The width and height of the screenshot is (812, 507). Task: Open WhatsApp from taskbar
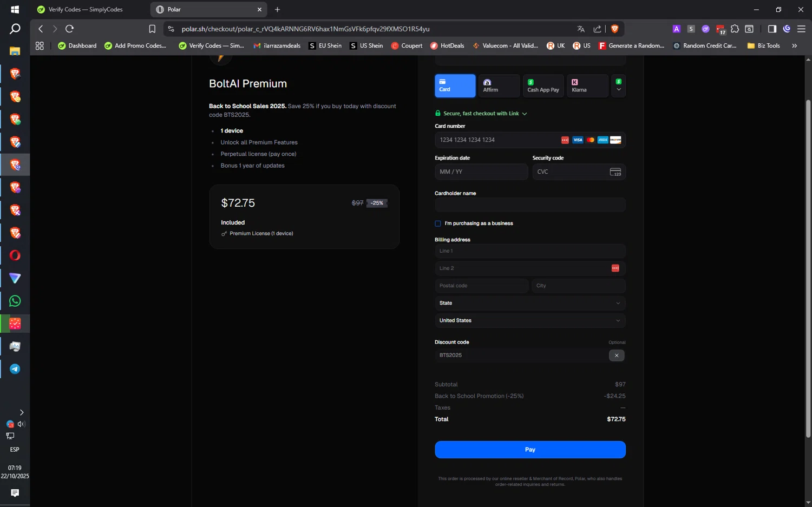pyautogui.click(x=15, y=301)
